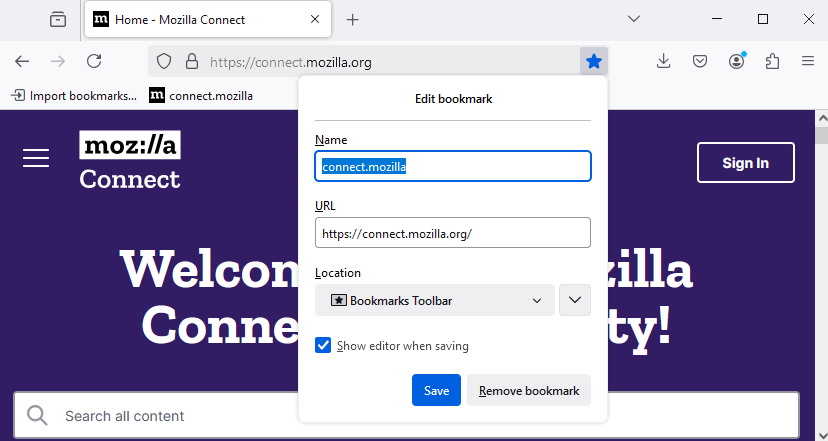Viewport: 828px width, 441px height.
Task: Open the Extensions puzzle icon
Action: 772,62
